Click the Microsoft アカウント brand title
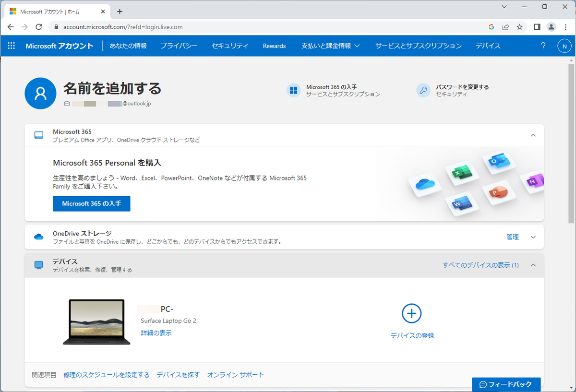 click(60, 46)
